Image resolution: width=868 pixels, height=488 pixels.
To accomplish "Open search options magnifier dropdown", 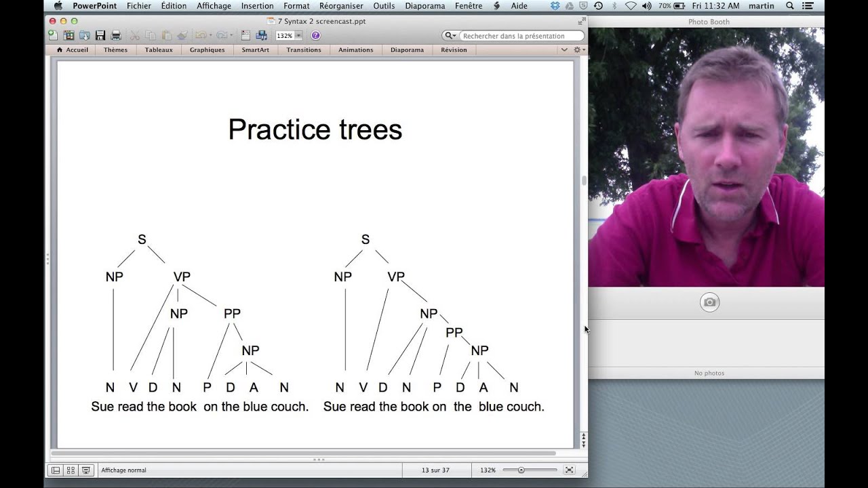I will [x=450, y=35].
